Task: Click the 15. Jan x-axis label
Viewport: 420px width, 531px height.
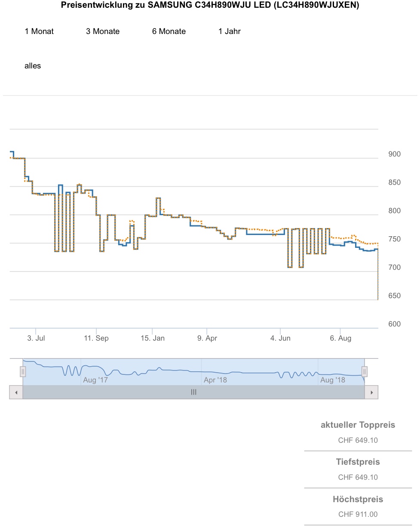Action: tap(153, 338)
